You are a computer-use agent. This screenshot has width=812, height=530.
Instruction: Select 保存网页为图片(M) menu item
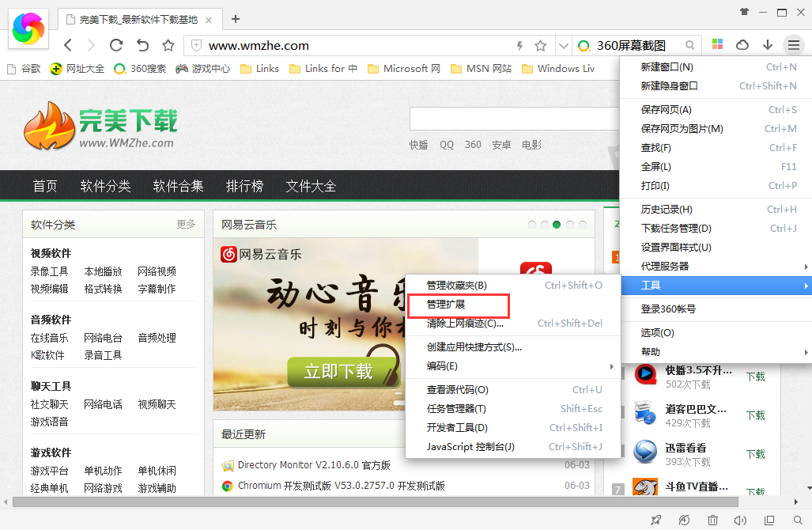click(716, 128)
